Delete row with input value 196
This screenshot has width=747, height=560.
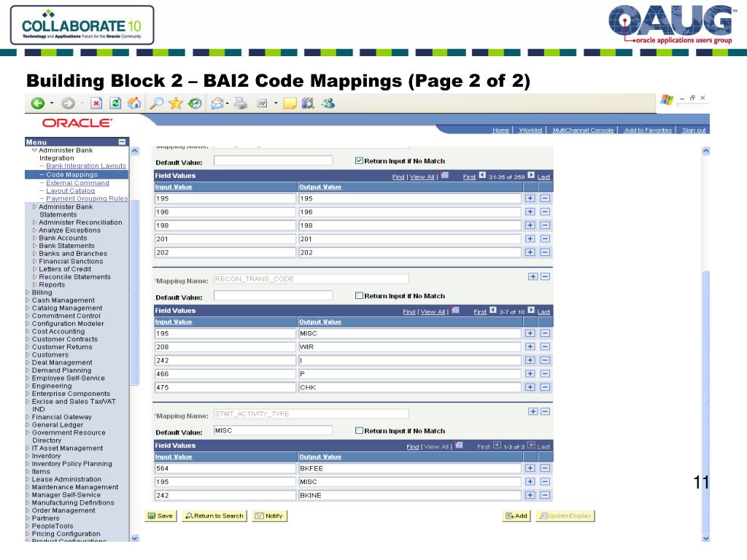546,212
